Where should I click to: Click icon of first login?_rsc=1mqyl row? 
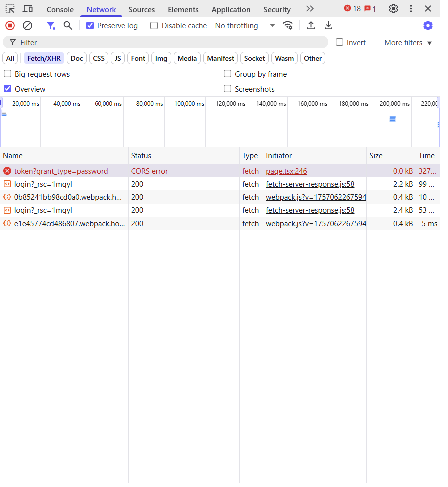(7, 184)
